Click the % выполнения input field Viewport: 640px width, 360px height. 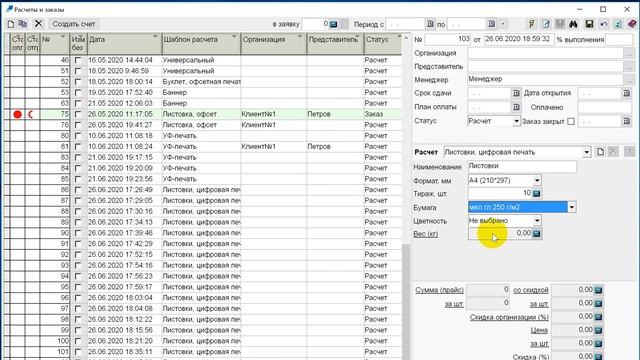pos(619,40)
